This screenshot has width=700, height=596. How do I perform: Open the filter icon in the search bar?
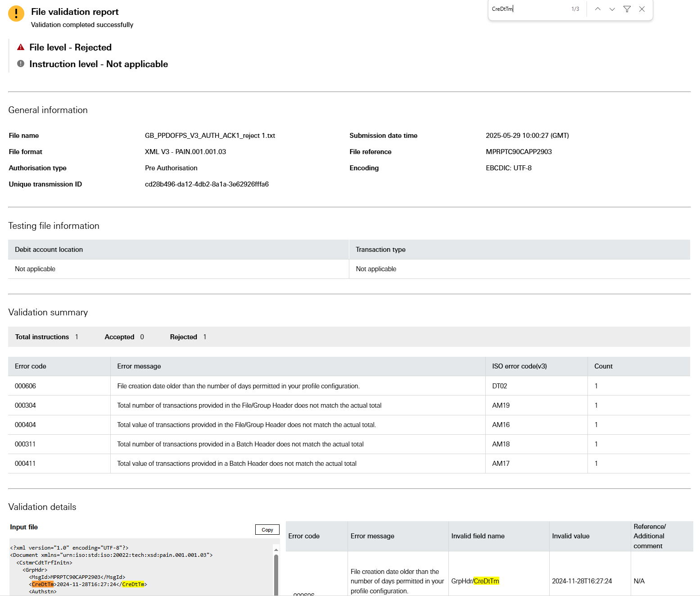click(627, 9)
